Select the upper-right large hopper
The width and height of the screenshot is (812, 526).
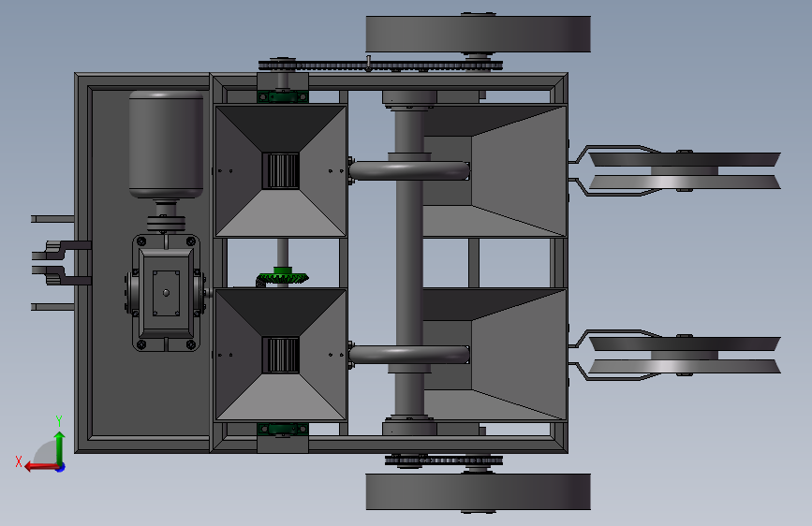[x=495, y=171]
